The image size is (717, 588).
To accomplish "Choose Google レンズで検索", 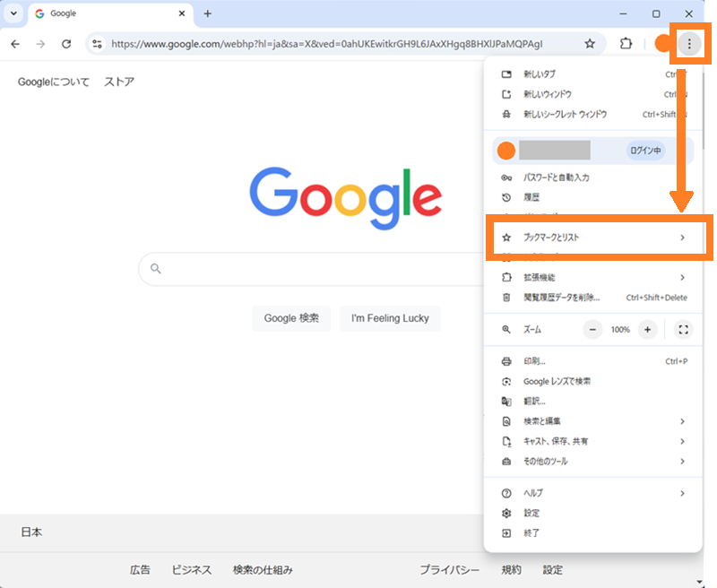I will coord(593,381).
